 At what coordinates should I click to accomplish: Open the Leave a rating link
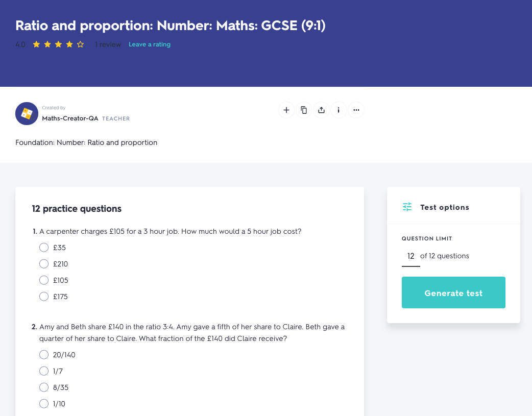point(150,44)
